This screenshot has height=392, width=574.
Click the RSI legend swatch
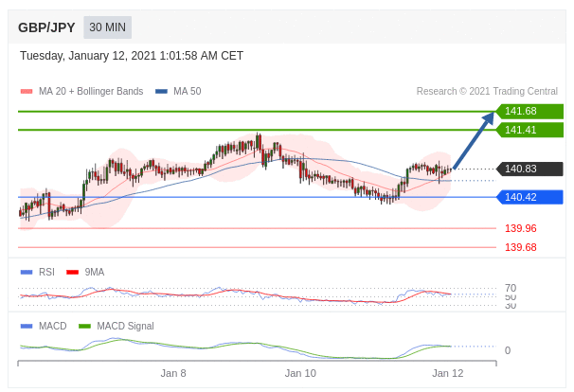27,273
